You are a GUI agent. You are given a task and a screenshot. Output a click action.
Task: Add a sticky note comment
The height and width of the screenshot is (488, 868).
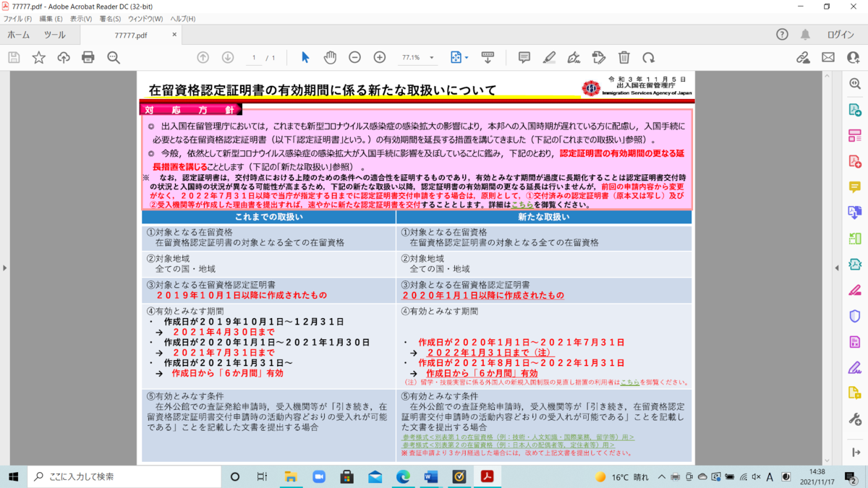click(x=524, y=57)
